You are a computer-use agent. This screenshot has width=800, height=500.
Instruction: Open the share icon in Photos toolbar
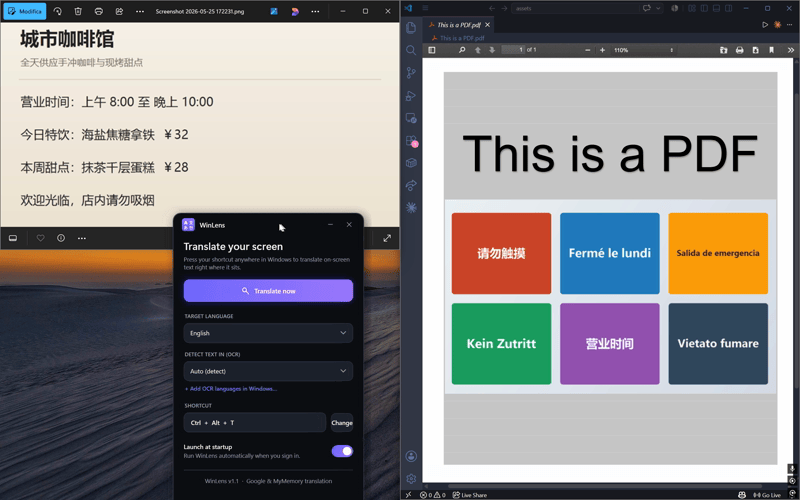pos(119,11)
